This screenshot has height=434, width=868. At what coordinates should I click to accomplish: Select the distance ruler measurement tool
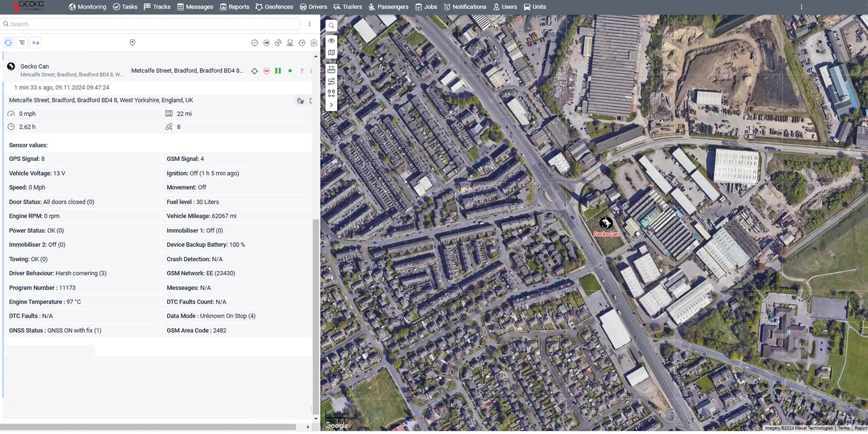click(331, 70)
